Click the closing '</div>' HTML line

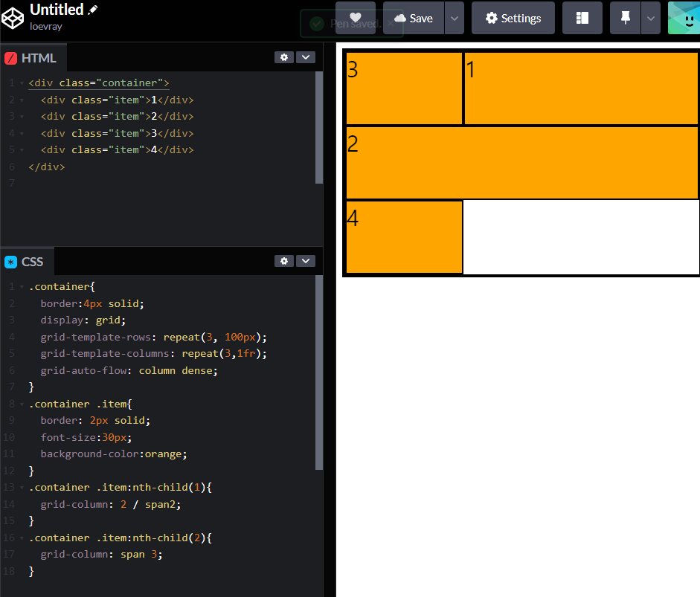[x=47, y=167]
